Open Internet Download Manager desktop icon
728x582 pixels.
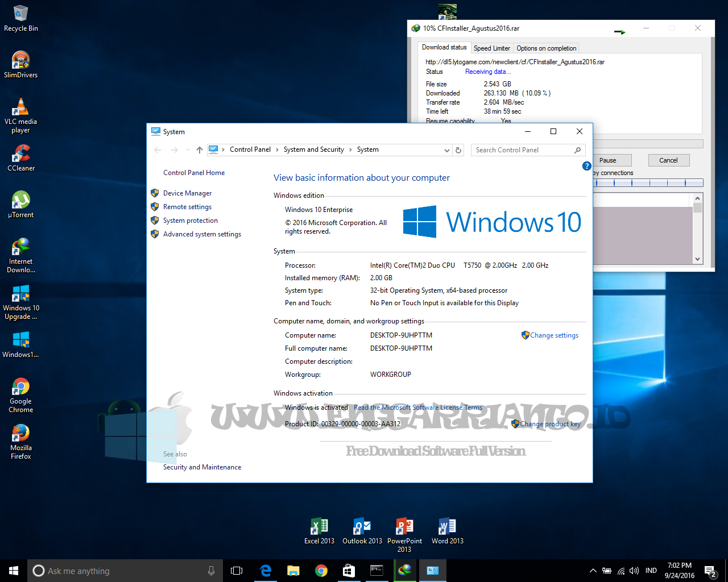(x=20, y=255)
